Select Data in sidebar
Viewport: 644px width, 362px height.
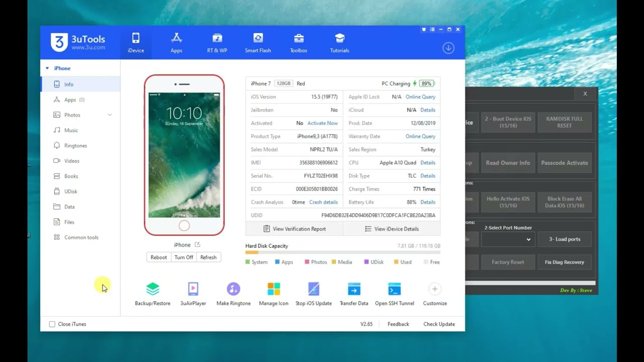[80, 207]
